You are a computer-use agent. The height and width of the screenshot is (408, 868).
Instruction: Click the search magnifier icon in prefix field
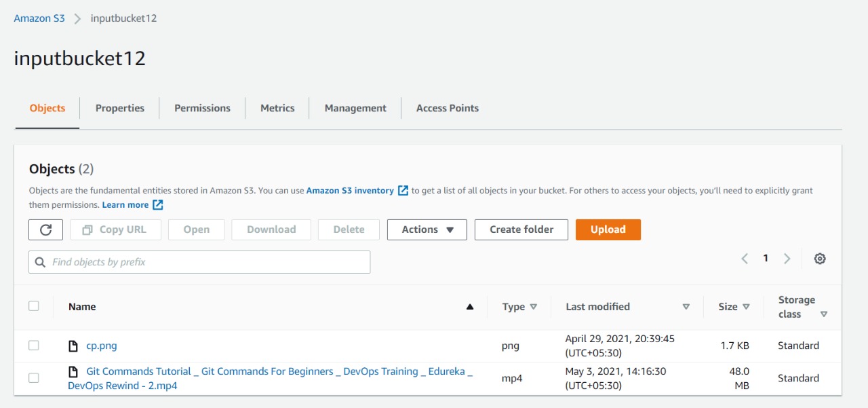[41, 262]
